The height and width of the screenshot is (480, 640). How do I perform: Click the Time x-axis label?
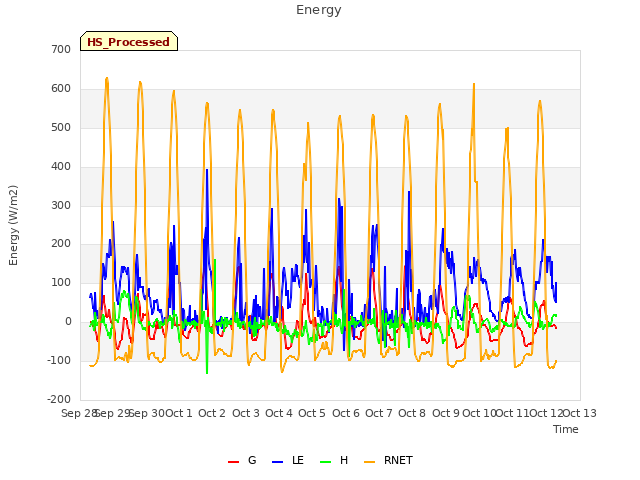(x=566, y=429)
